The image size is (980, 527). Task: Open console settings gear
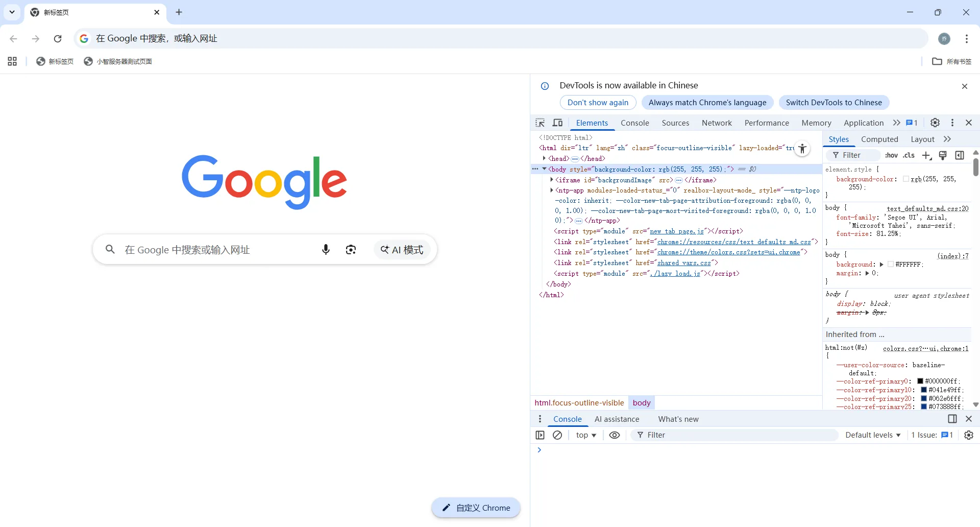point(969,435)
